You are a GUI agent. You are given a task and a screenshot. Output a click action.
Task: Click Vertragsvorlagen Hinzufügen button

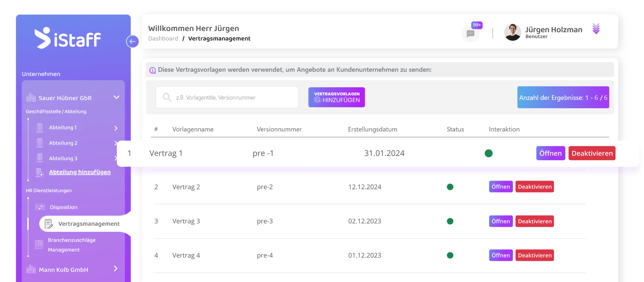[336, 97]
